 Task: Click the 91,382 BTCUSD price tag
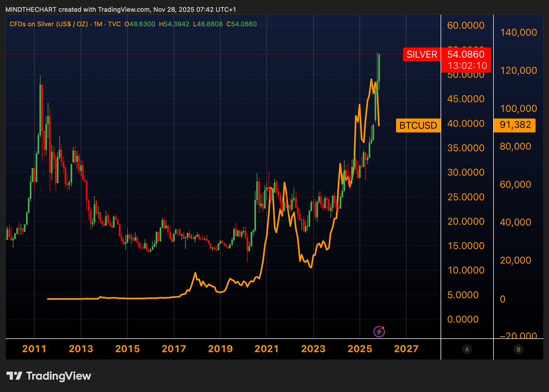click(x=515, y=125)
